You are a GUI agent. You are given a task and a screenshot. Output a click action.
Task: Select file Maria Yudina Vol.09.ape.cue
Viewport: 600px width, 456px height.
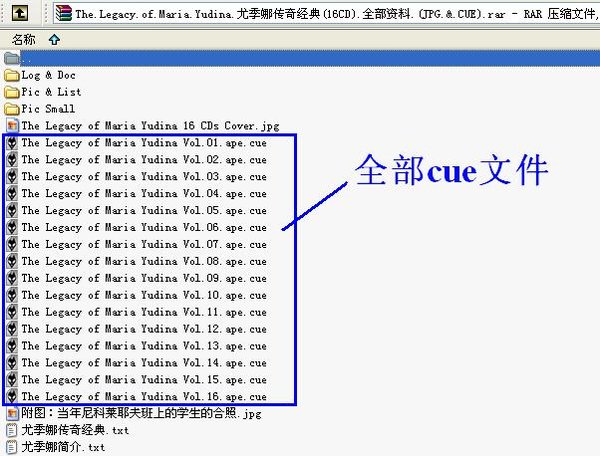(x=144, y=278)
